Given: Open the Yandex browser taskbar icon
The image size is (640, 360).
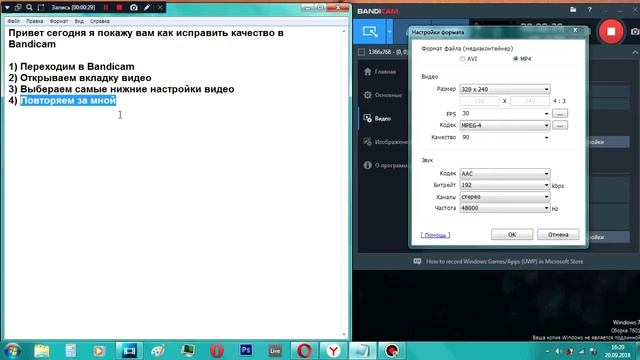Looking at the screenshot, I should [x=333, y=351].
